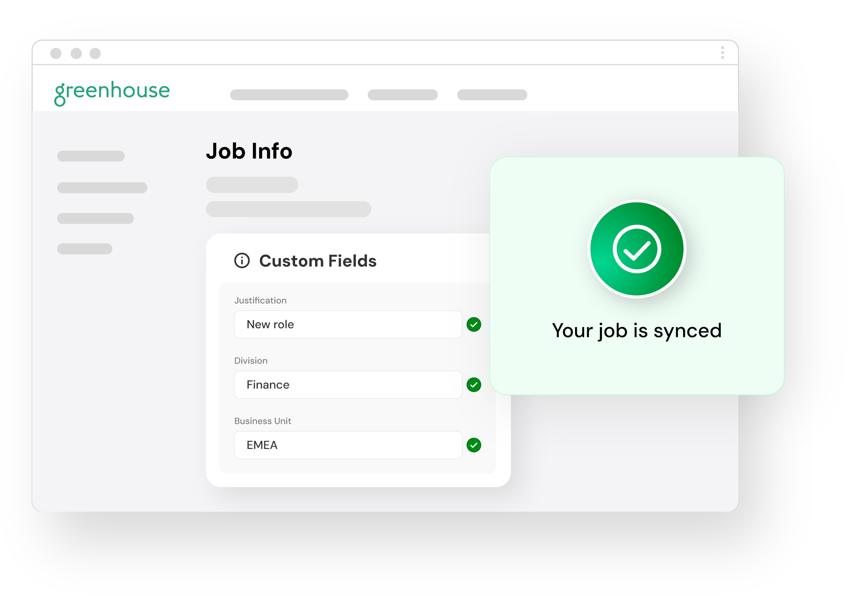
Task: Select the first sidebar placeholder item
Action: tap(91, 156)
